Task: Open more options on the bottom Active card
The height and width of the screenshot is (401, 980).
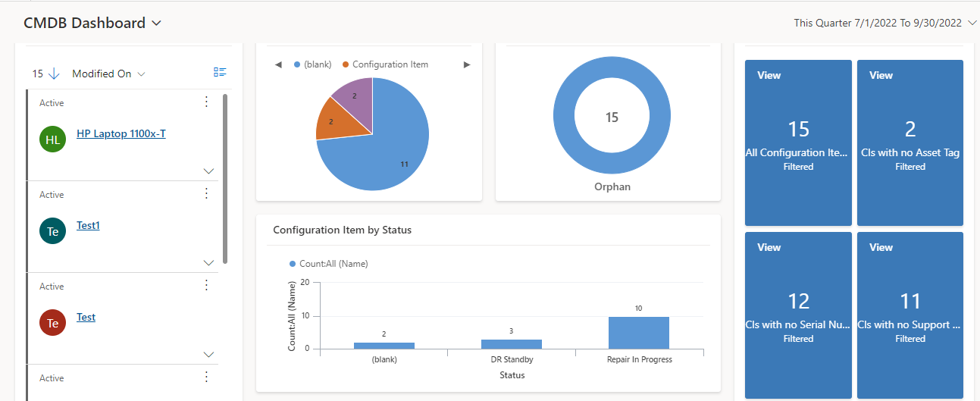Action: tap(206, 377)
